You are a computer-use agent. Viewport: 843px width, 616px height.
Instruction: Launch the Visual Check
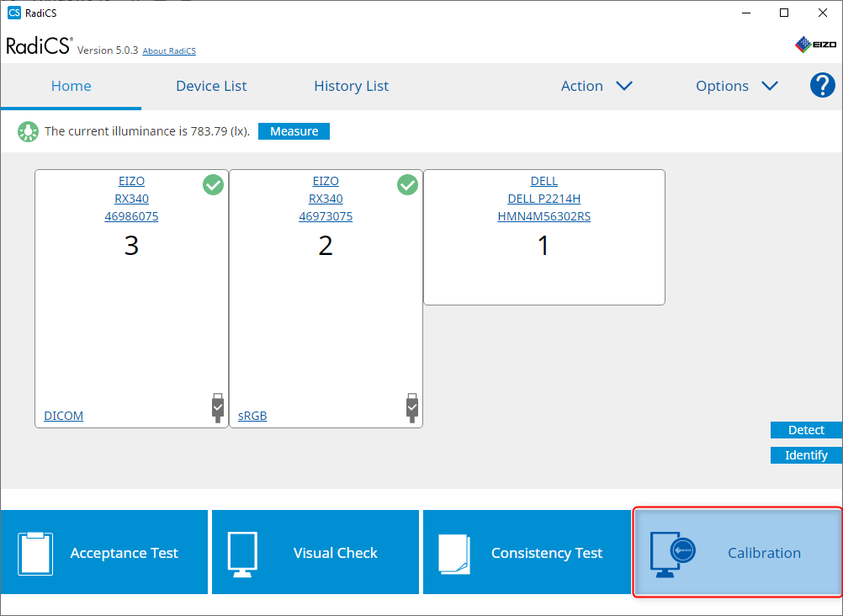(x=315, y=552)
